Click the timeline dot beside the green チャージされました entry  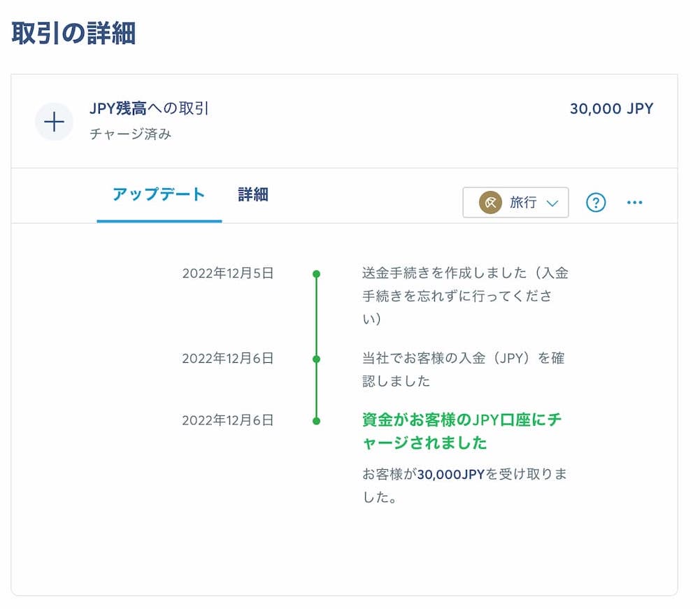point(317,421)
